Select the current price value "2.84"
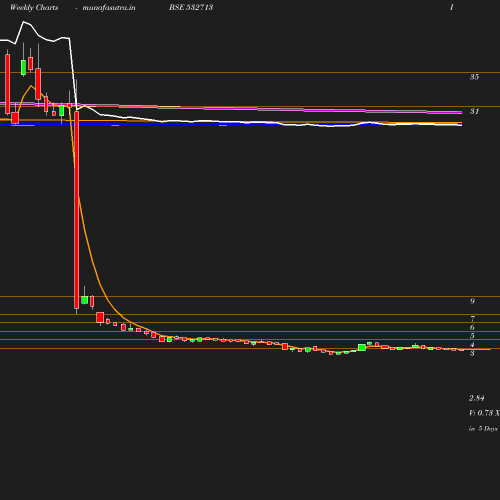Viewport: 500px width, 500px height. [476, 398]
